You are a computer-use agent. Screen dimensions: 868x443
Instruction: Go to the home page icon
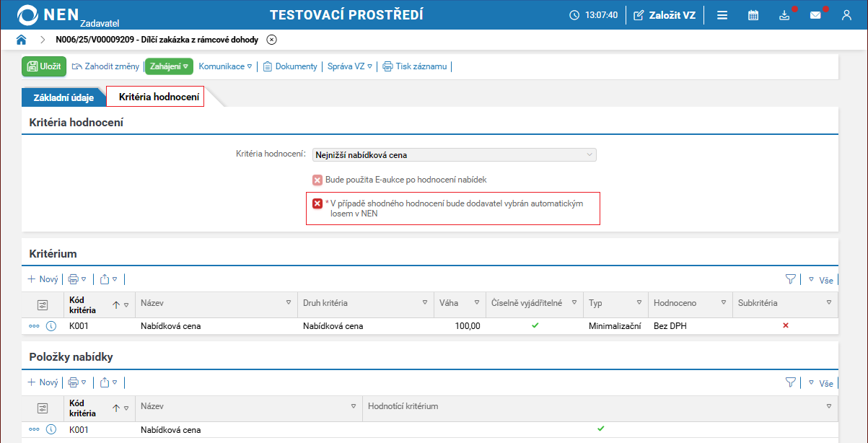coord(21,40)
